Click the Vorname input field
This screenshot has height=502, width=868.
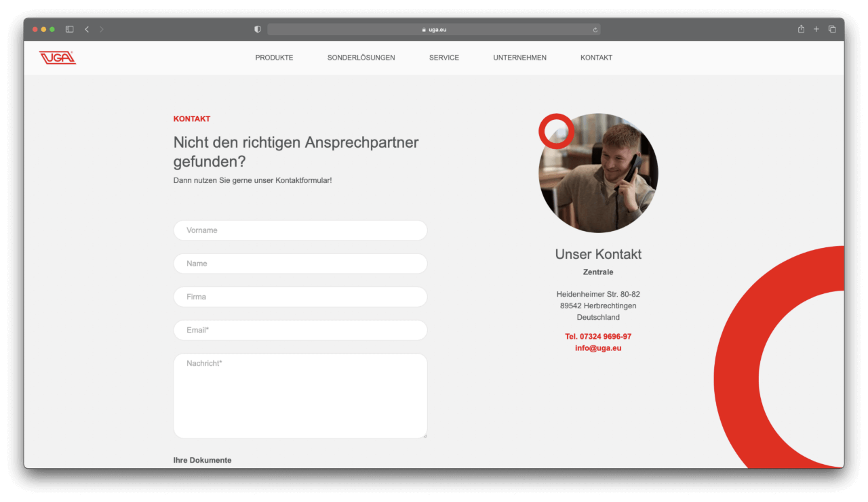point(300,230)
